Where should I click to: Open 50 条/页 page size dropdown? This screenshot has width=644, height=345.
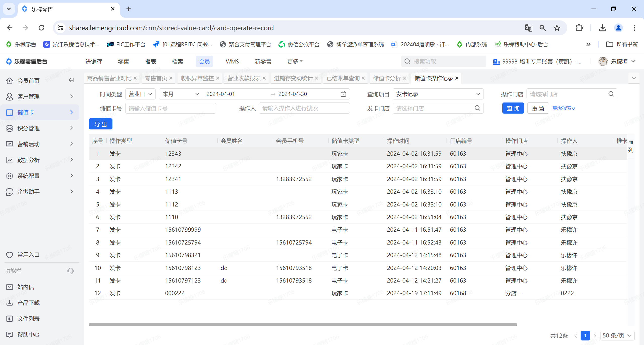[617, 335]
